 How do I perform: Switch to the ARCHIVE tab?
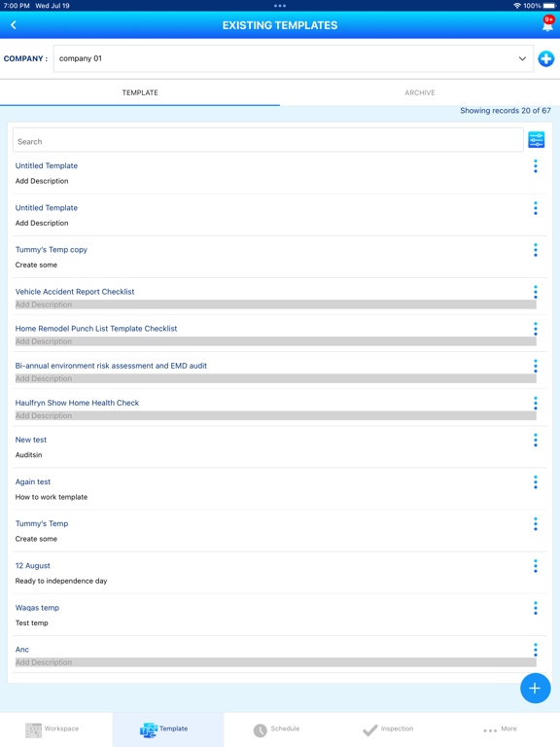click(x=420, y=92)
